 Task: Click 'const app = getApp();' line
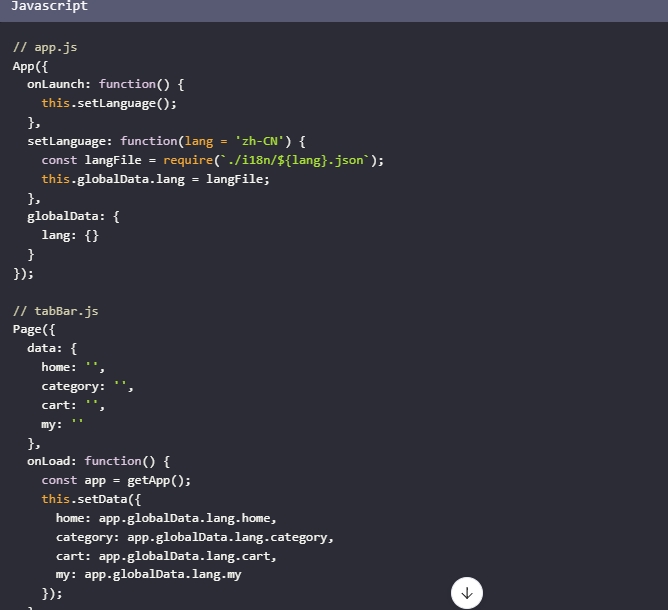tap(116, 481)
